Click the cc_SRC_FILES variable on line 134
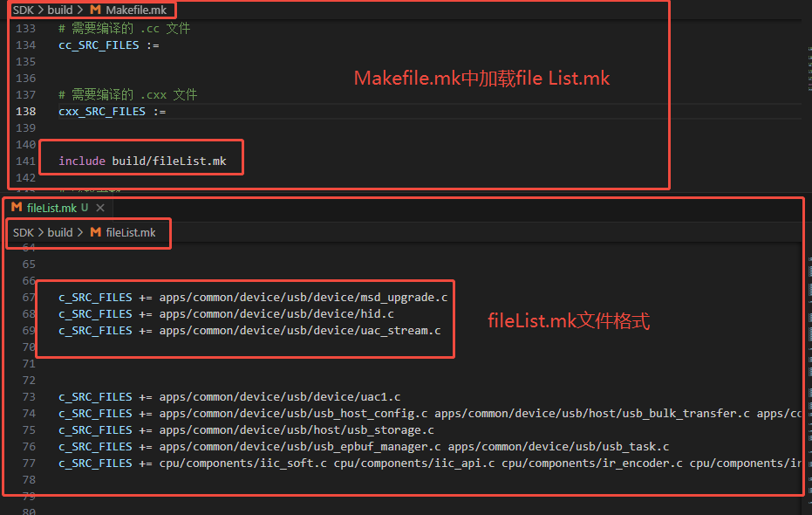 pyautogui.click(x=99, y=45)
